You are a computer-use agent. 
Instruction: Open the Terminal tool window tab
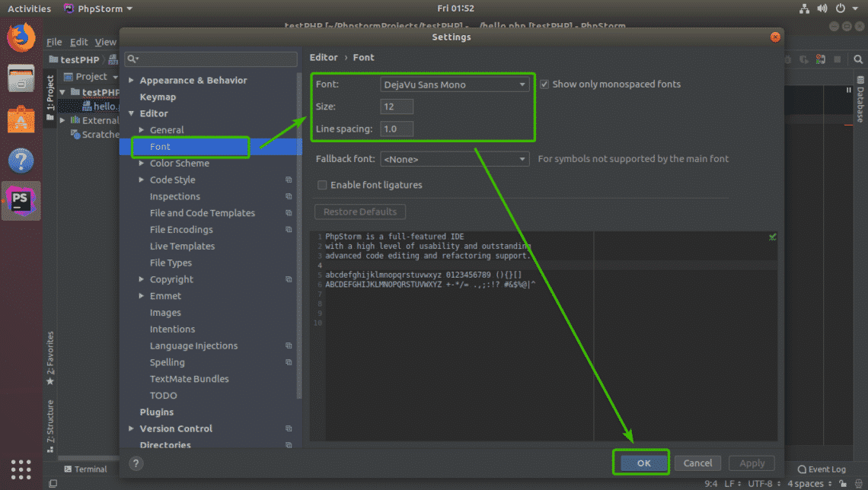click(x=86, y=469)
